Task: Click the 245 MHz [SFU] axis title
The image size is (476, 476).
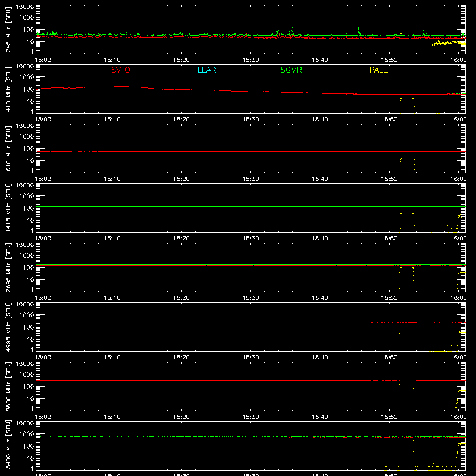Action: (x=8, y=29)
